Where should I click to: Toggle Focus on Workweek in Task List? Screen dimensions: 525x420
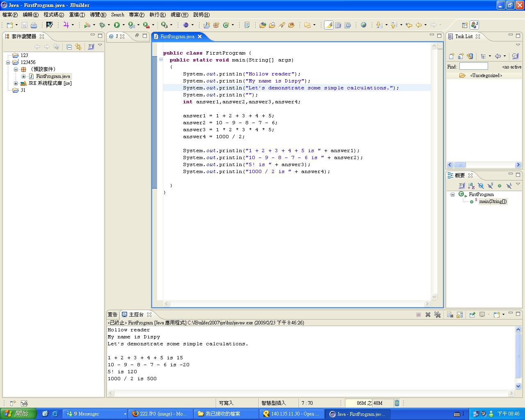pyautogui.click(x=515, y=56)
